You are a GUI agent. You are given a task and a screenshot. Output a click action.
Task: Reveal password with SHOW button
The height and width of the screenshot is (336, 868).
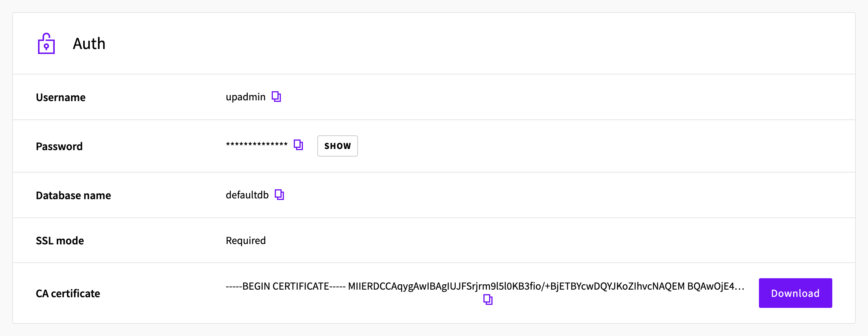[x=337, y=146]
